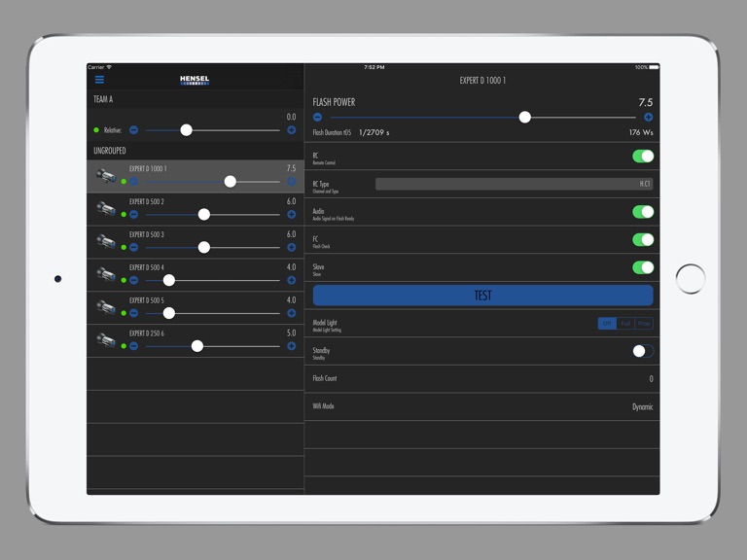This screenshot has height=560, width=747.
Task: Select Expert D 500 4 device name
Action: tap(146, 267)
